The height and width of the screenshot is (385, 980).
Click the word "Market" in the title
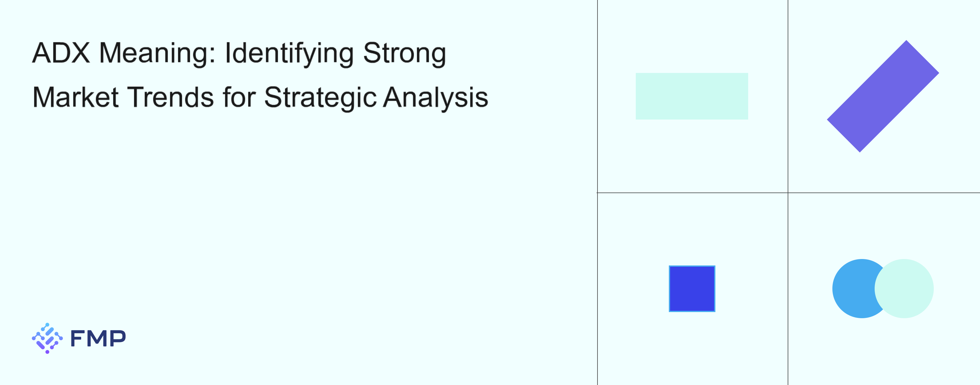(x=76, y=97)
